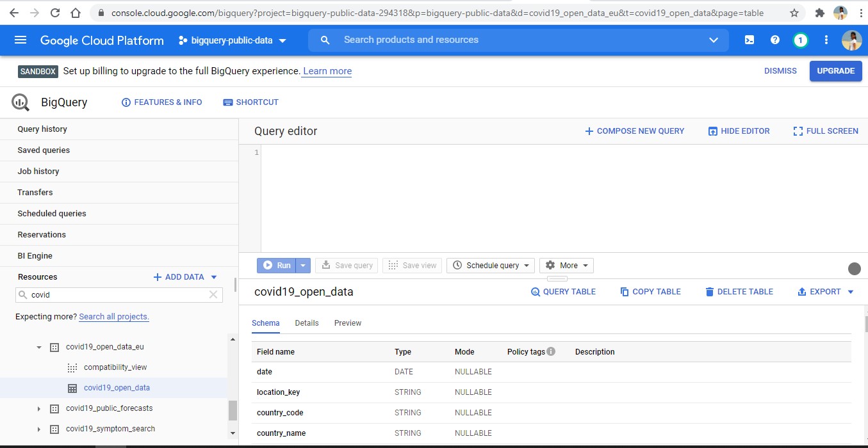868x448 pixels.
Task: Open Job history in sidebar
Action: [x=38, y=172]
